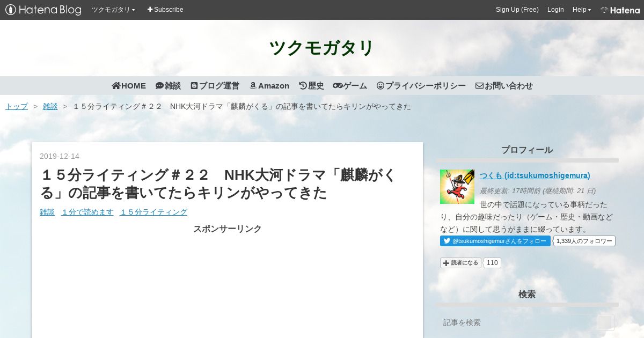Viewport: 644px width, 338px height.
Task: Click the Hatena Blog logo
Action: [43, 10]
